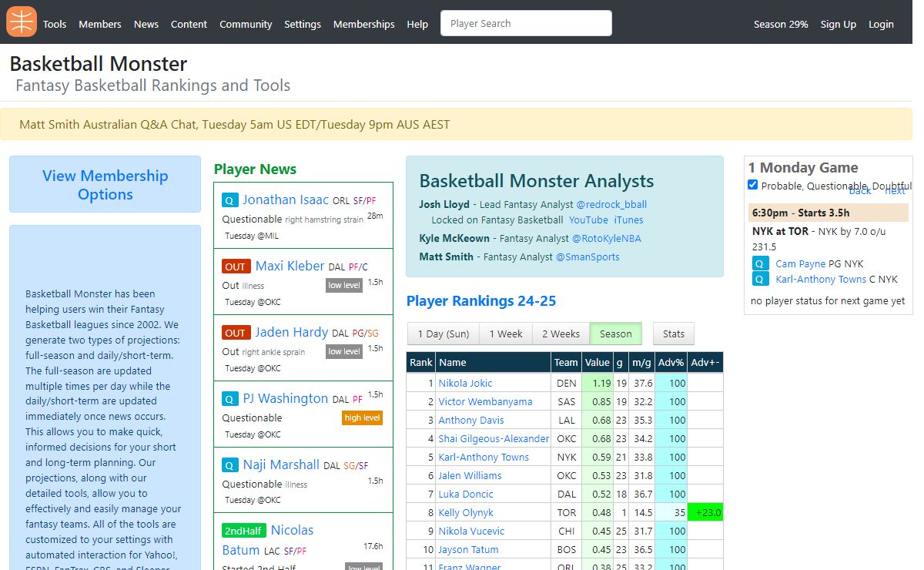Click PJ Washington's Q status badge
Viewport: 924px width, 570px height.
click(229, 399)
